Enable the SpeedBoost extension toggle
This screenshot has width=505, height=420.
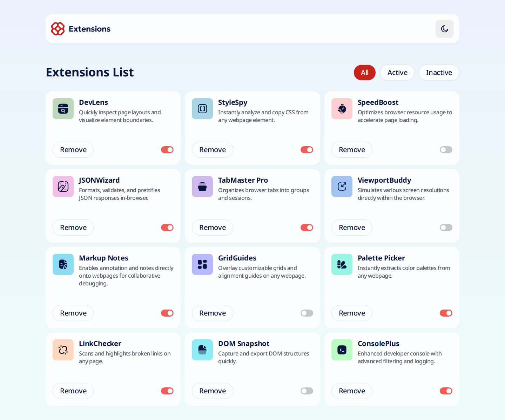point(446,150)
